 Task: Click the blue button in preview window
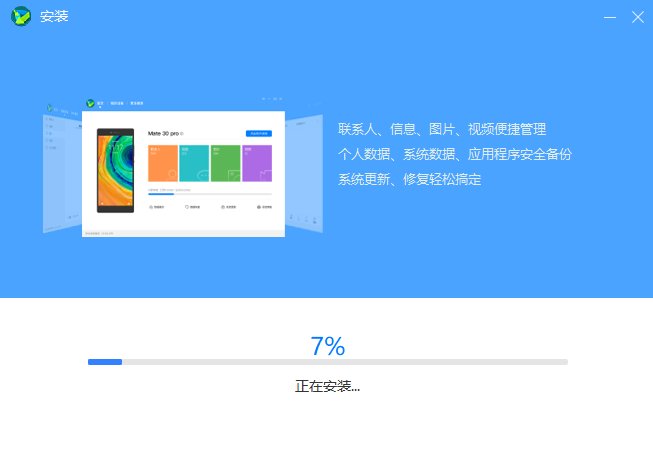pos(259,133)
